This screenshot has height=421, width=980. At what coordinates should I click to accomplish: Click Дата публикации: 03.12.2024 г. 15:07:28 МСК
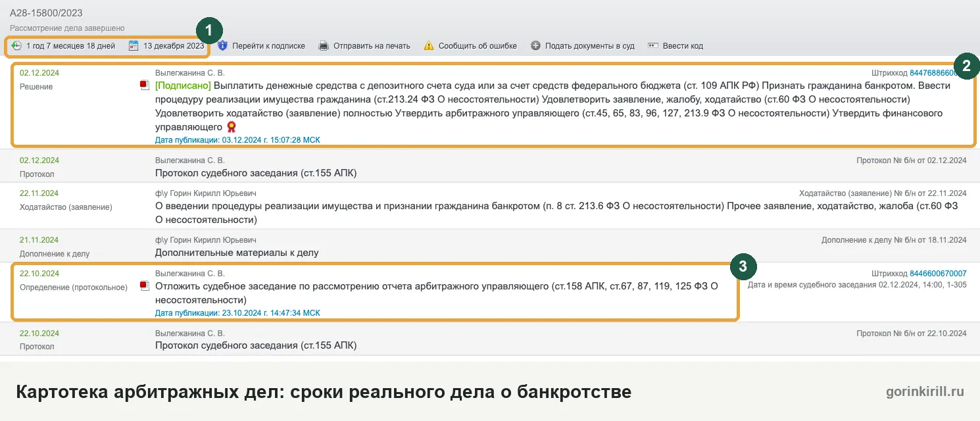[x=237, y=140]
